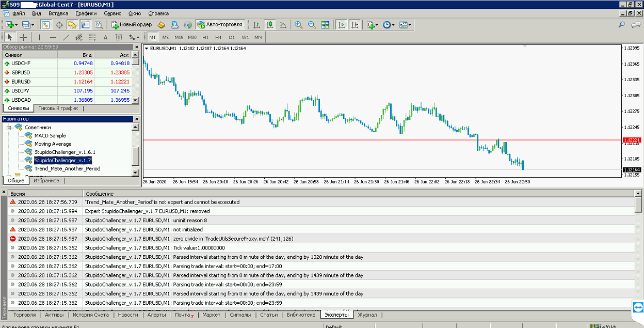Toggle the Market Watch panel button

click(x=46, y=25)
